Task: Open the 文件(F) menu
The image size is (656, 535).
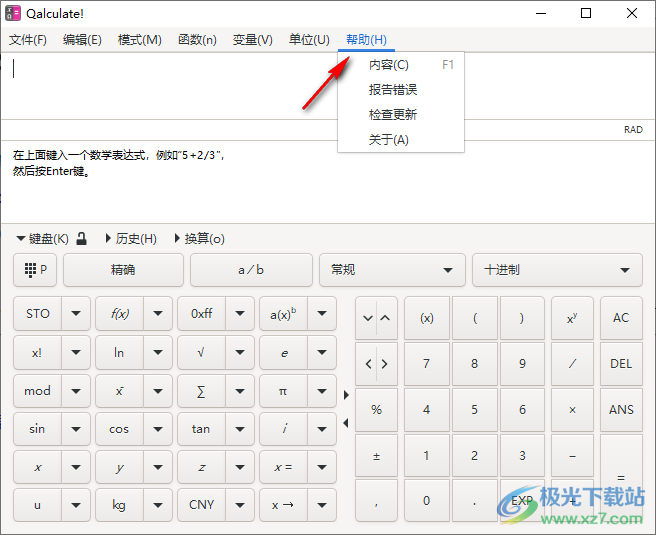Action: click(28, 40)
